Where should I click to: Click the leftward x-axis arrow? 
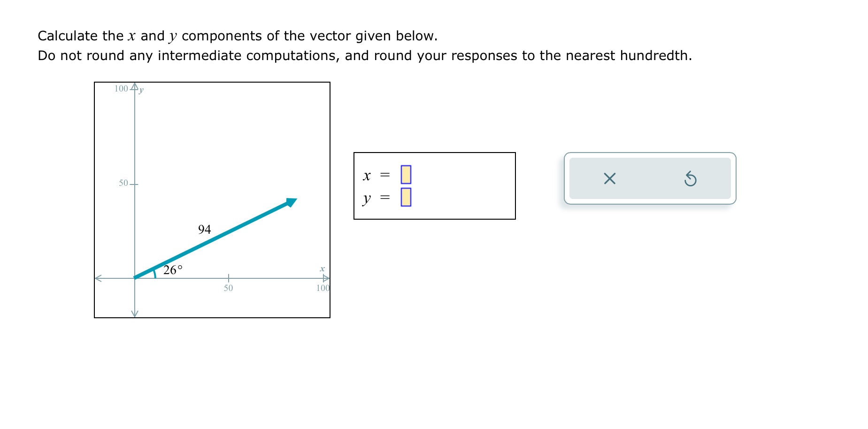(100, 278)
